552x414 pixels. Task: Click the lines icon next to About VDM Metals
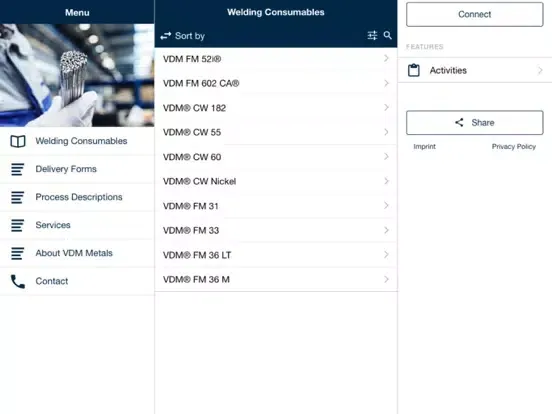point(17,253)
